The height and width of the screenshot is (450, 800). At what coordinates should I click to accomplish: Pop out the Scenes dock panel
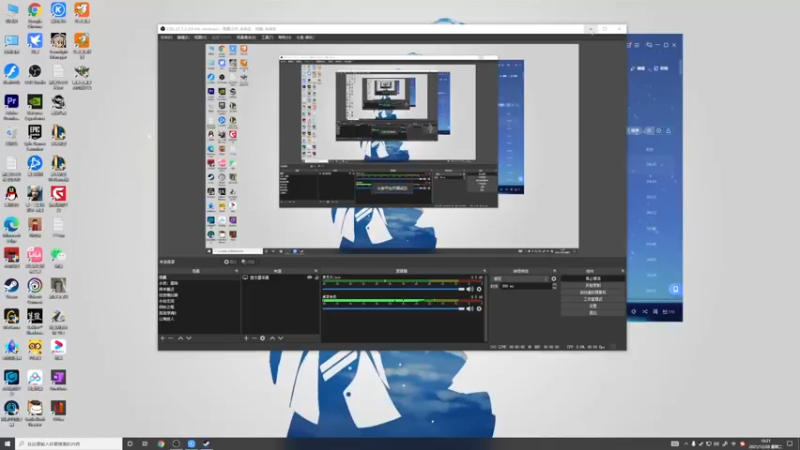(x=236, y=271)
